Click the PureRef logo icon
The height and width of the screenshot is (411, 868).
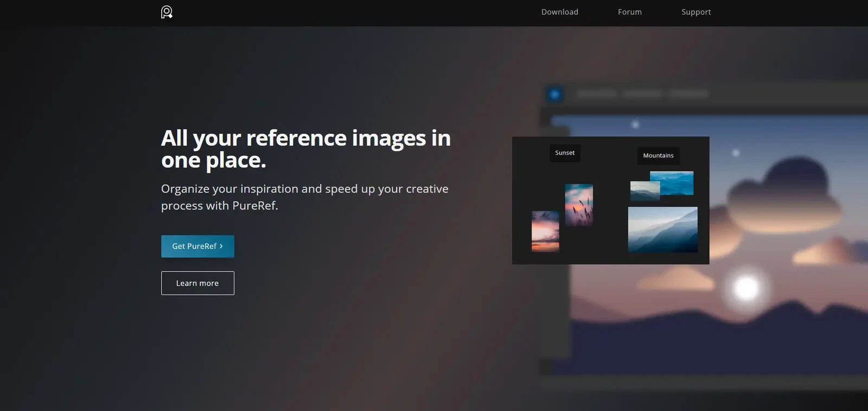tap(167, 12)
